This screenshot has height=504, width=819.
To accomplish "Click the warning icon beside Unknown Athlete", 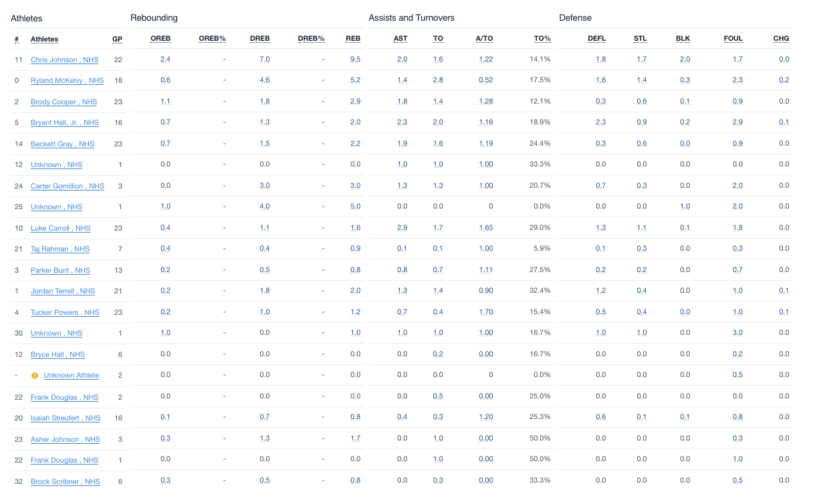I will [35, 376].
